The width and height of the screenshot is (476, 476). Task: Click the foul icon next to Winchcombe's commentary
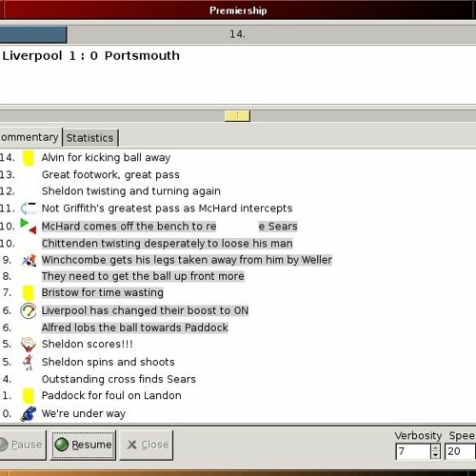coord(29,260)
